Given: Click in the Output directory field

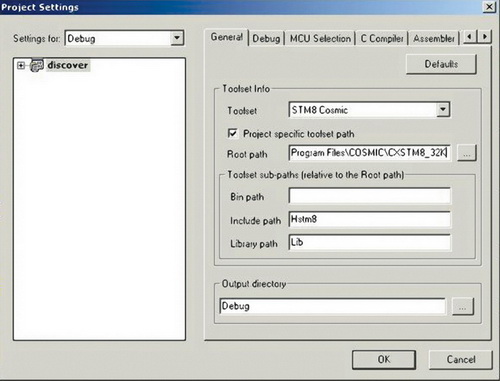Looking at the screenshot, I should tap(332, 306).
